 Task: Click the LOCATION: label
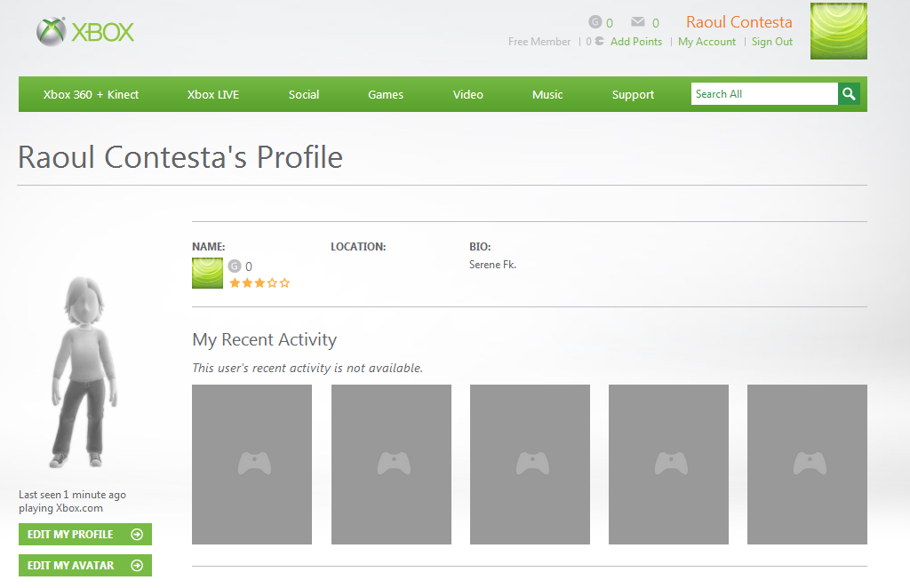(358, 246)
